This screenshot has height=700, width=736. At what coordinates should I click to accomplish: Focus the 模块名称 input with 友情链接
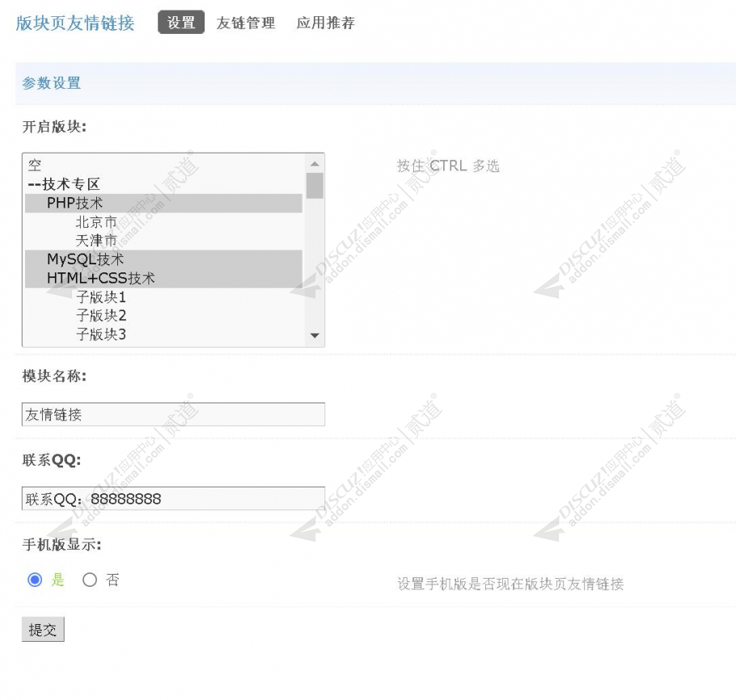(173, 415)
